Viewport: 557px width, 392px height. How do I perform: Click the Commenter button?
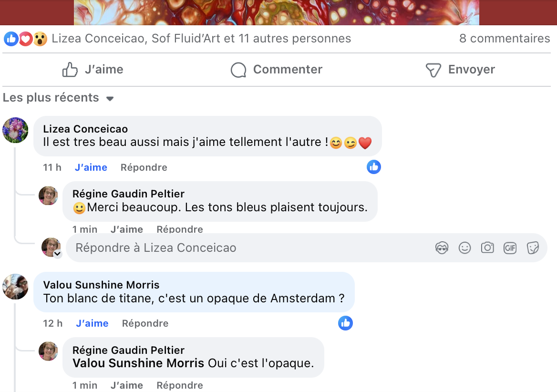(x=277, y=70)
